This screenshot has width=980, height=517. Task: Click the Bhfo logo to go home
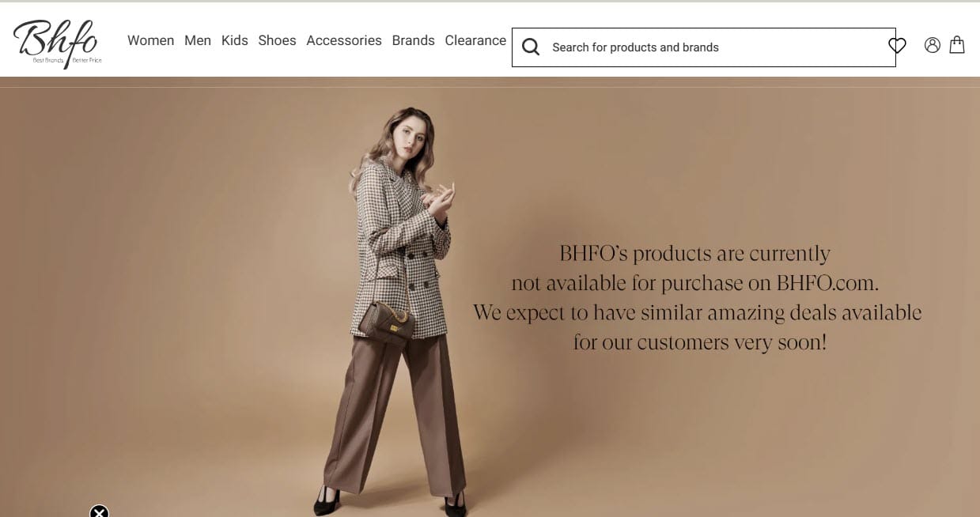tap(57, 43)
